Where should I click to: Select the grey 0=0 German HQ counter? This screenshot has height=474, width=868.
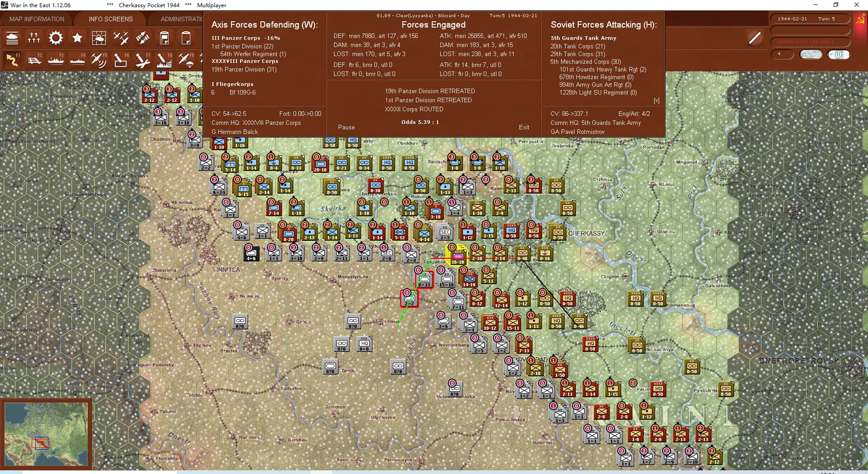364,344
